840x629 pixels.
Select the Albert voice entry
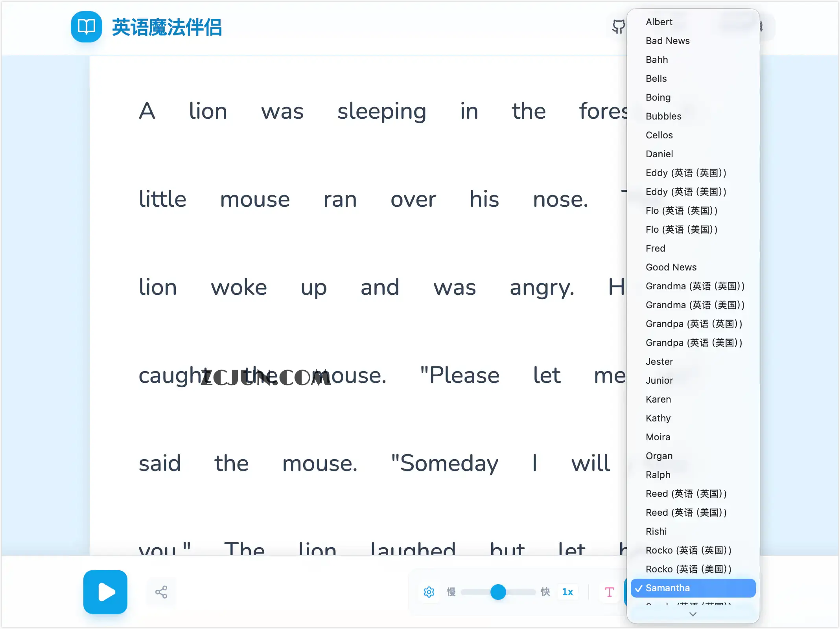tap(659, 22)
